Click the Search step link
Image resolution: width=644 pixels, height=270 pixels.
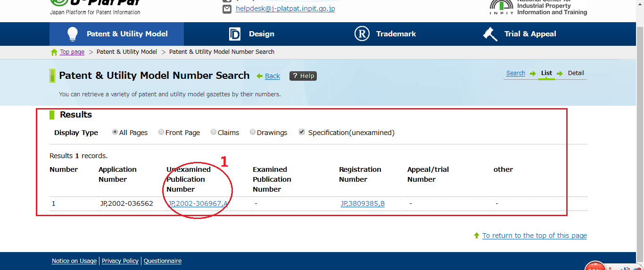(x=515, y=73)
